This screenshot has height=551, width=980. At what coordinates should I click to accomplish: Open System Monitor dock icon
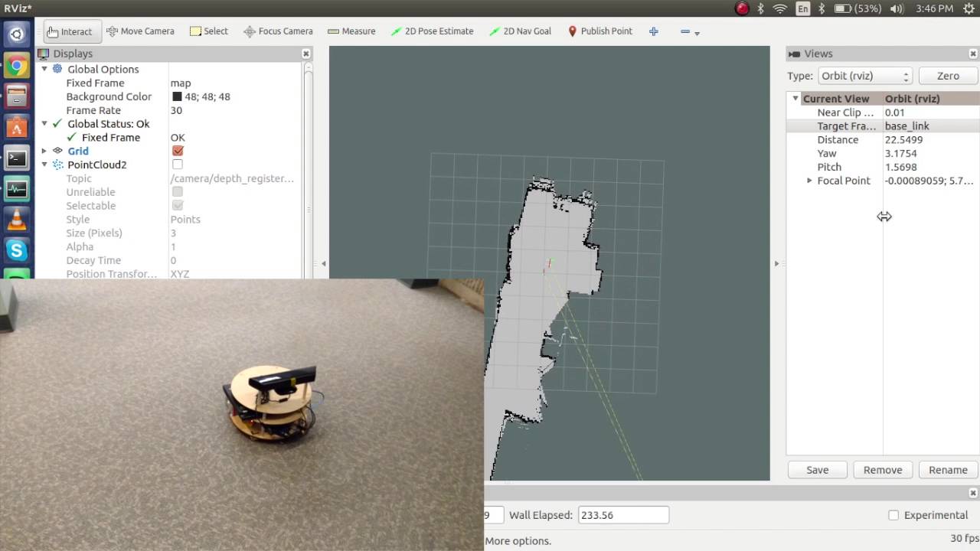[x=17, y=189]
